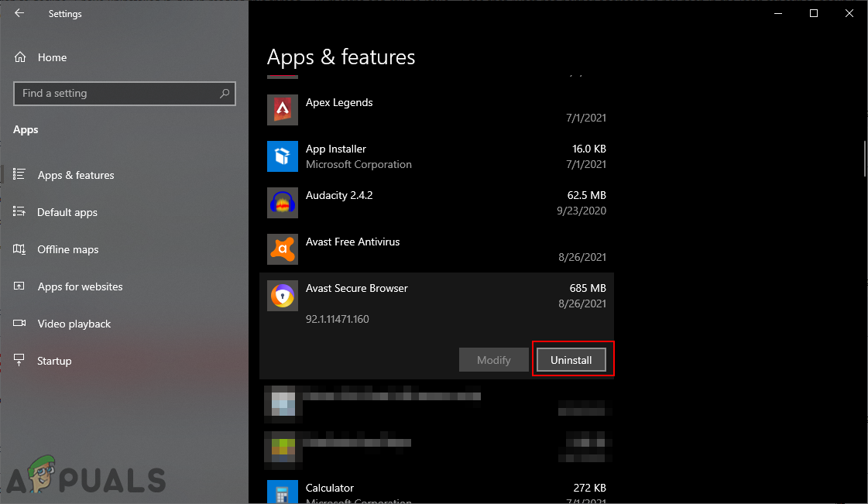Open Default apps section

(x=67, y=212)
